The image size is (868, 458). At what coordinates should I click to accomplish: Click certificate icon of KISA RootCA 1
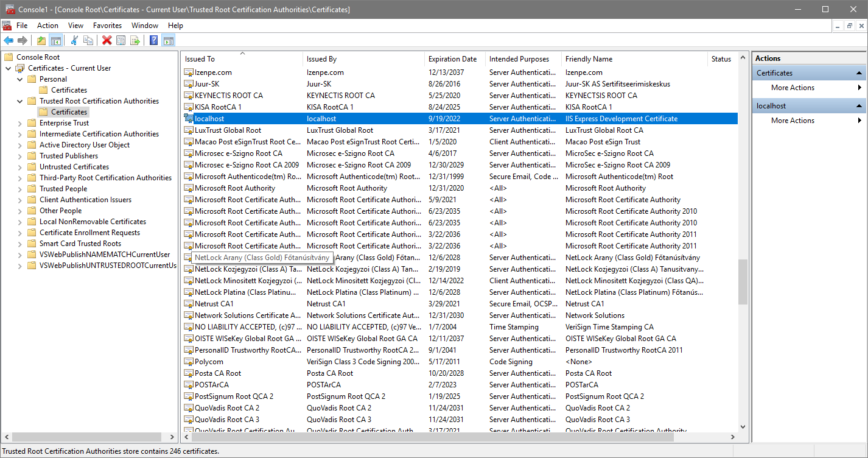189,107
